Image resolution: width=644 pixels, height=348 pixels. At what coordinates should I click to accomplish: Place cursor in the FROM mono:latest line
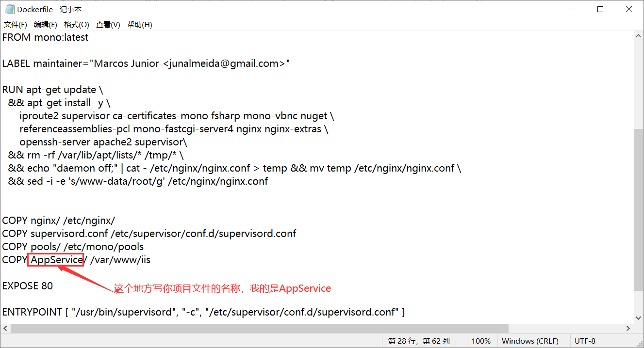coord(45,37)
